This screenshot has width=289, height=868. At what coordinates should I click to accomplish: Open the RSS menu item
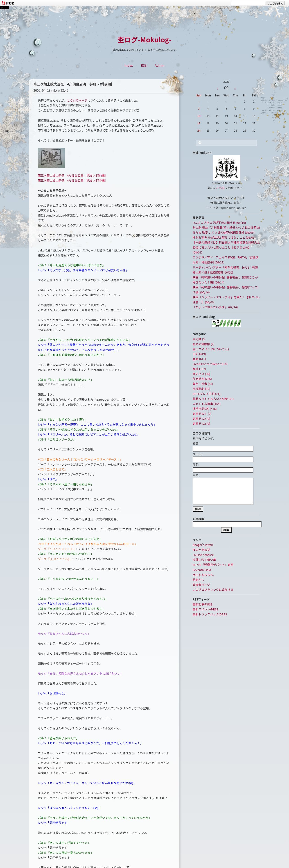tap(144, 66)
